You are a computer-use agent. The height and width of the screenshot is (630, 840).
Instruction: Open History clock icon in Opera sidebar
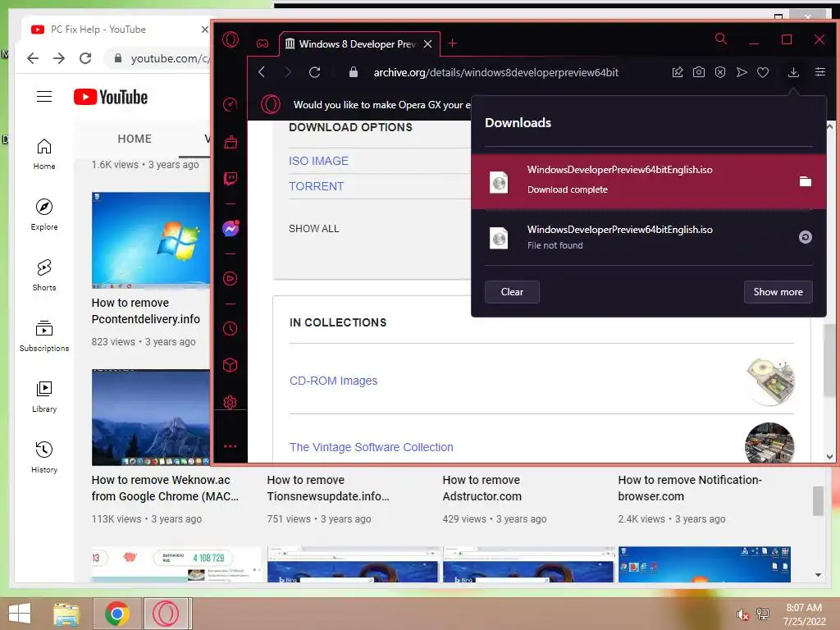231,328
